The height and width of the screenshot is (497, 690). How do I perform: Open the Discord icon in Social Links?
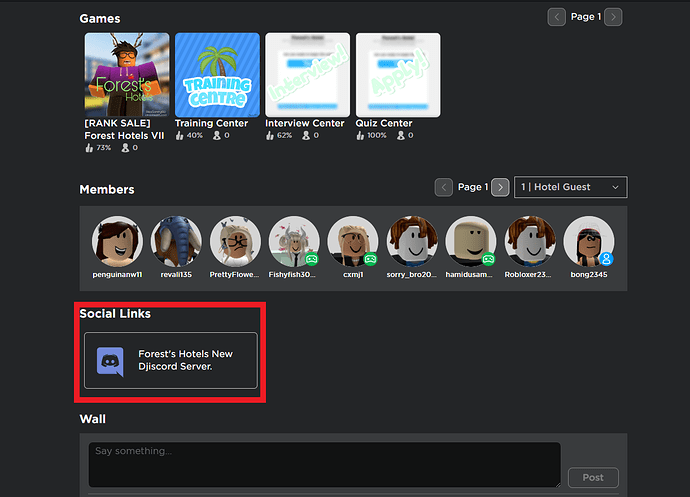(110, 362)
